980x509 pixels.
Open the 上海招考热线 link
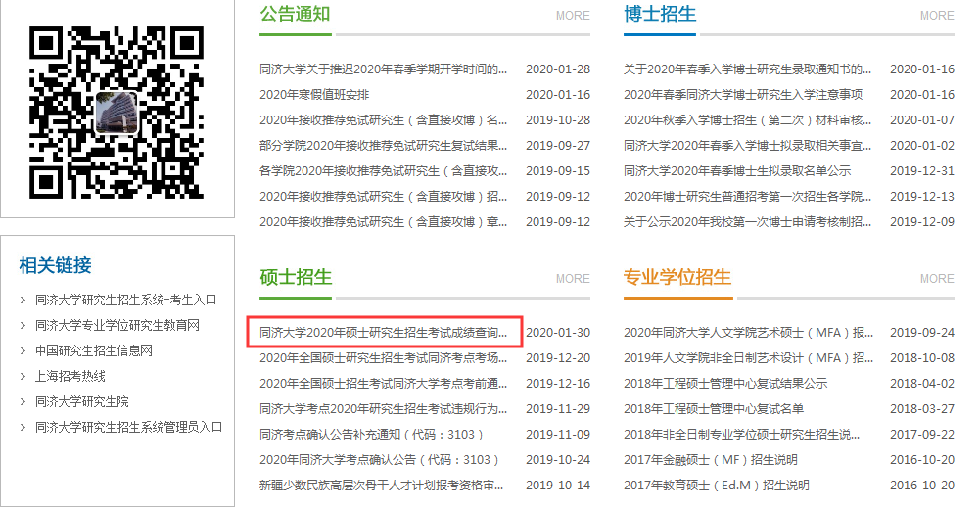[70, 376]
